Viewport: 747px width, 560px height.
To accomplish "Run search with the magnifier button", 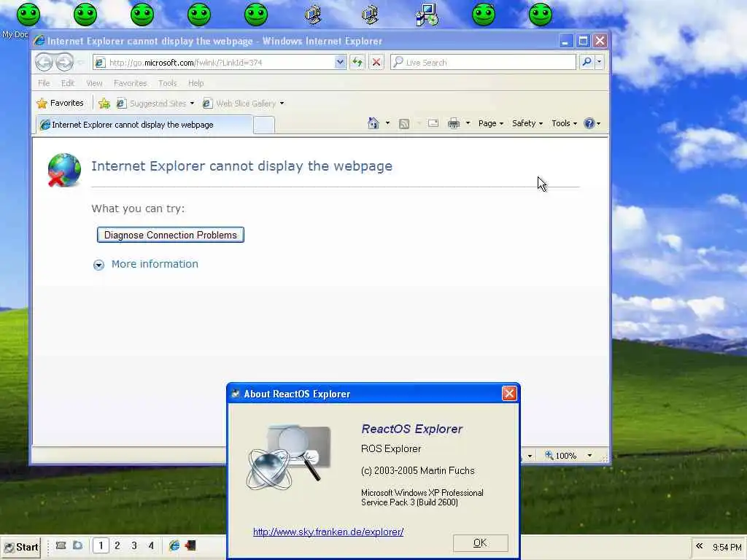I will pos(587,62).
